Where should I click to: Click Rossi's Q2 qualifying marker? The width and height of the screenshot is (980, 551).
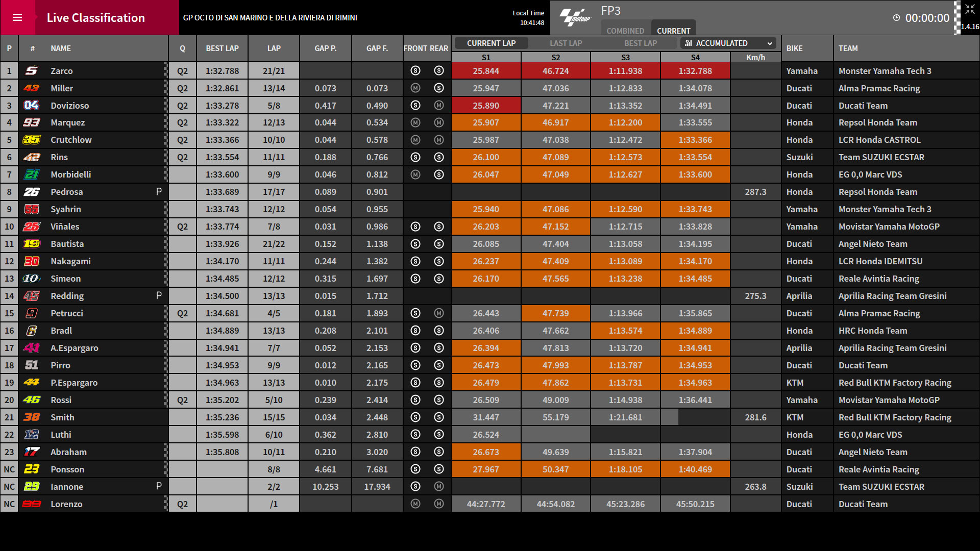tap(183, 400)
